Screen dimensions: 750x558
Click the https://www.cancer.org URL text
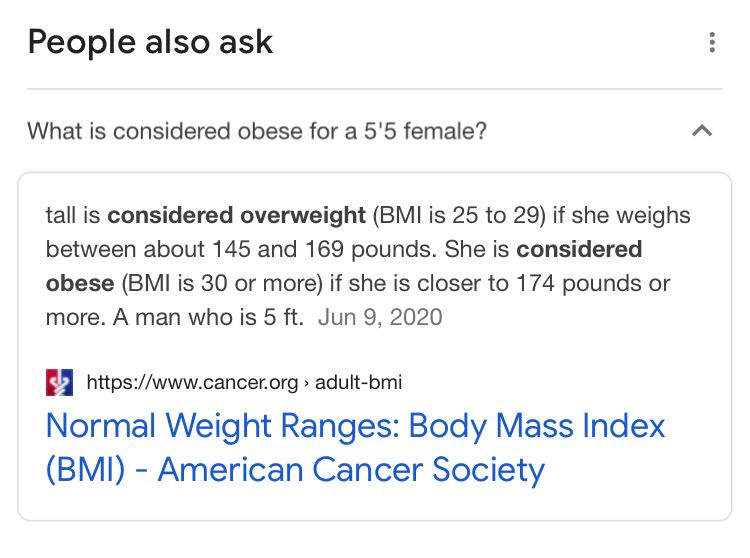pyautogui.click(x=192, y=382)
